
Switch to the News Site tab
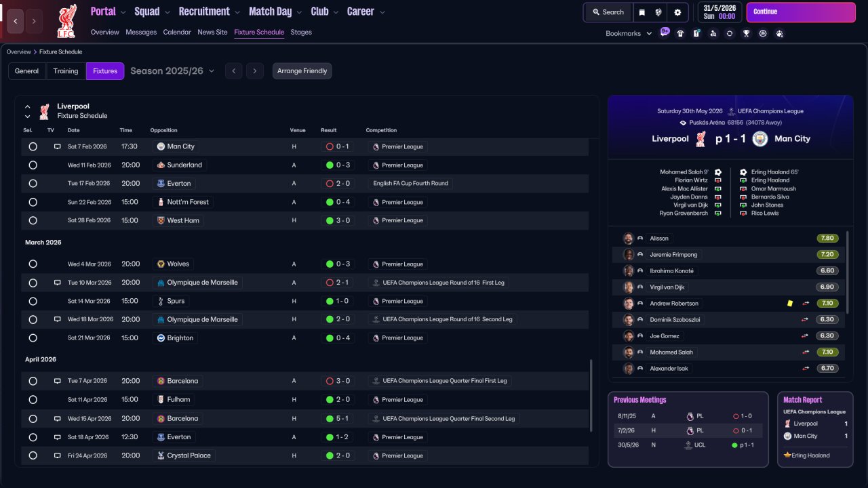click(212, 32)
